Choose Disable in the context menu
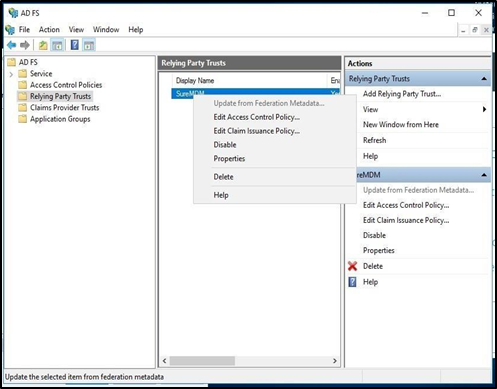497x389 pixels. [225, 145]
